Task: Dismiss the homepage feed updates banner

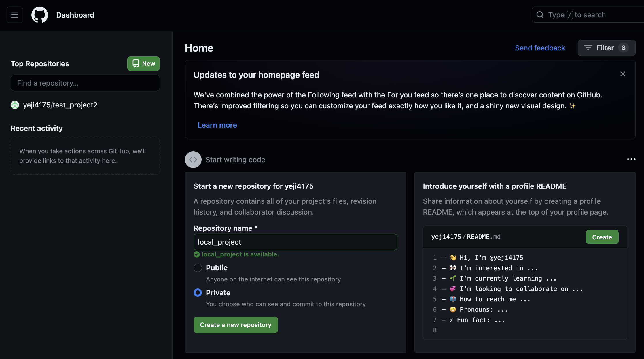Action: [623, 74]
